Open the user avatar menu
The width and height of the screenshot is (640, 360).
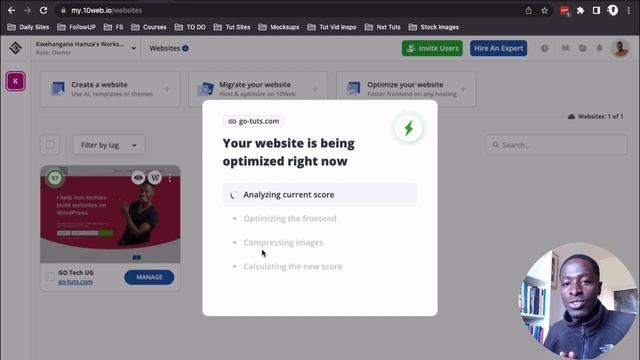pos(620,48)
